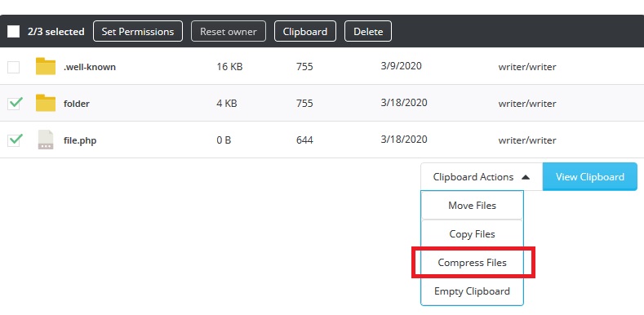The height and width of the screenshot is (315, 644).
Task: Click the Set Permissions button
Action: tap(138, 32)
